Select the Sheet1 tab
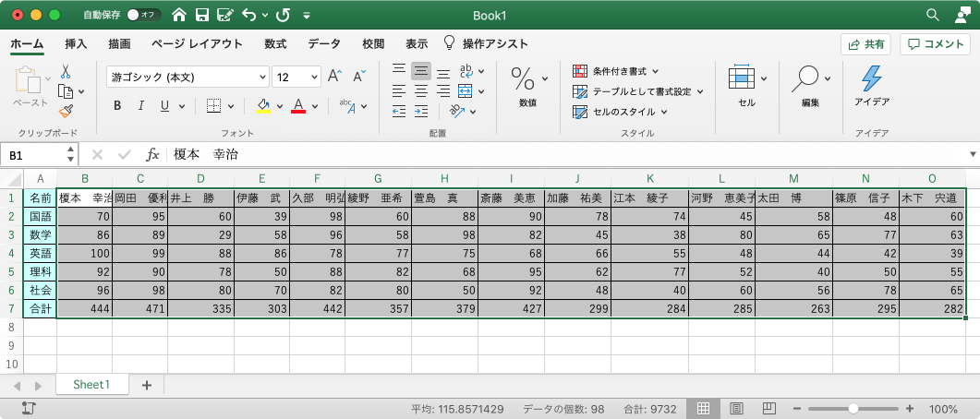 [x=91, y=385]
